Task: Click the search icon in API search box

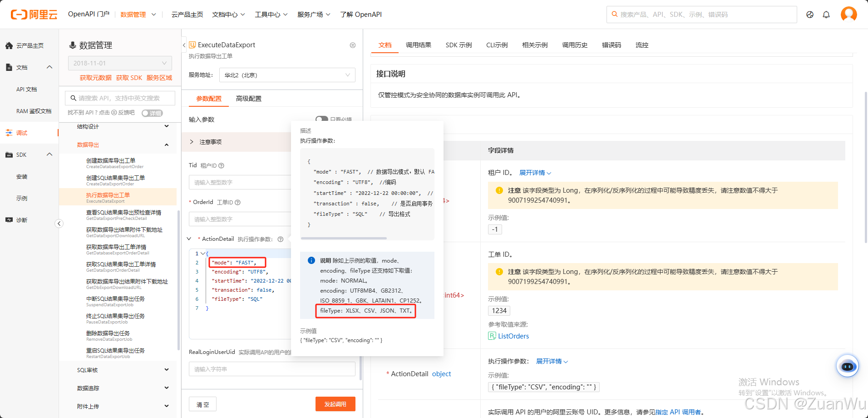Action: pyautogui.click(x=73, y=98)
